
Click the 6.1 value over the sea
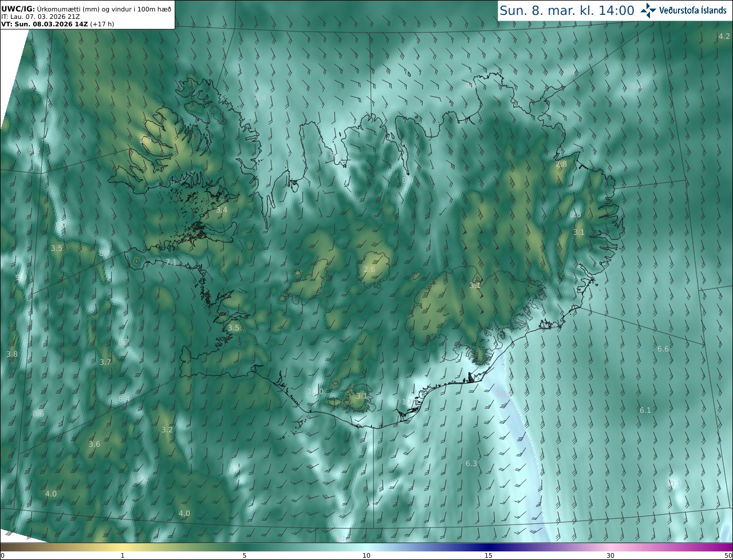(645, 411)
